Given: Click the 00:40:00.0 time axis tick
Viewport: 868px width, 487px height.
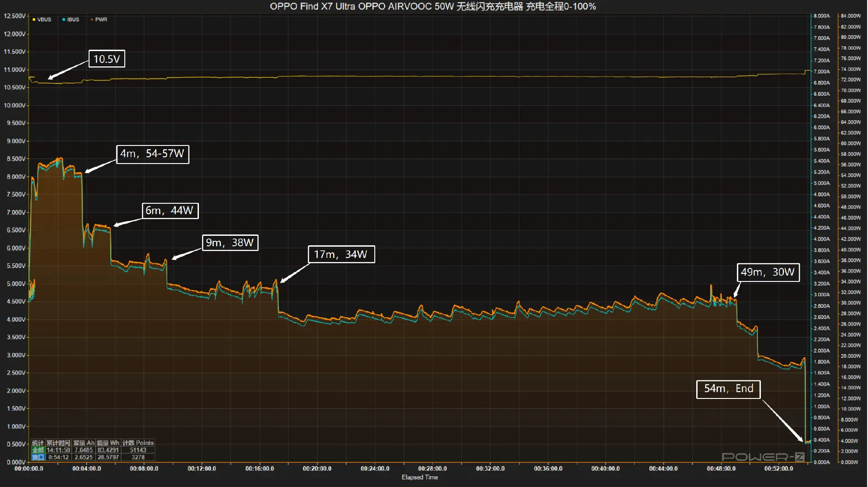Looking at the screenshot, I should pyautogui.click(x=606, y=468).
